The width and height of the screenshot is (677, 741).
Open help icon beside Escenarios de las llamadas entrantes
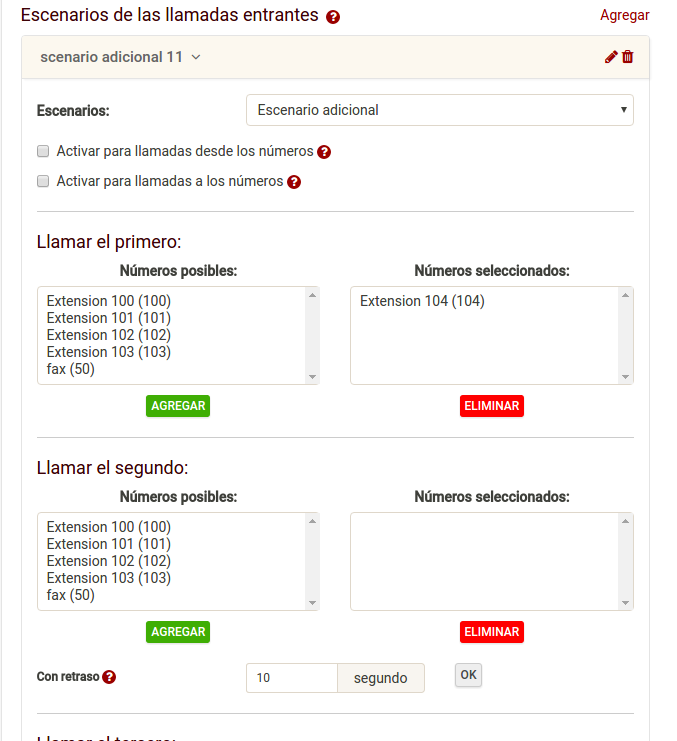[333, 17]
